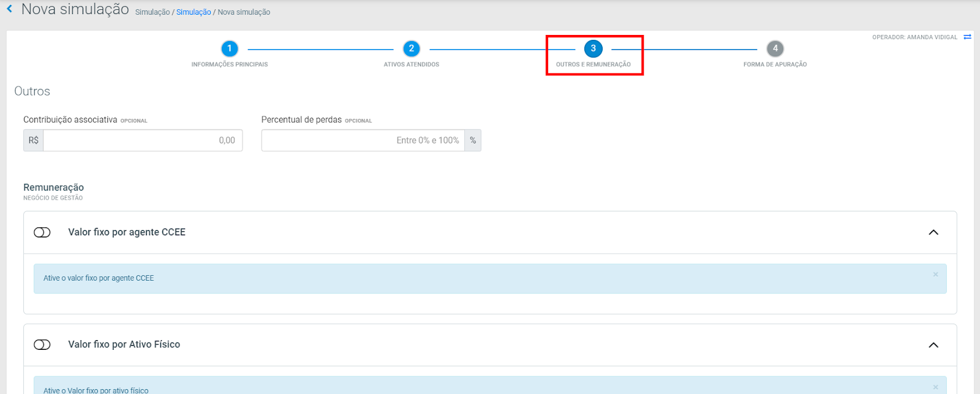980x394 pixels.
Task: Go back using the arrow beside Nova simulação
Action: coord(9,9)
